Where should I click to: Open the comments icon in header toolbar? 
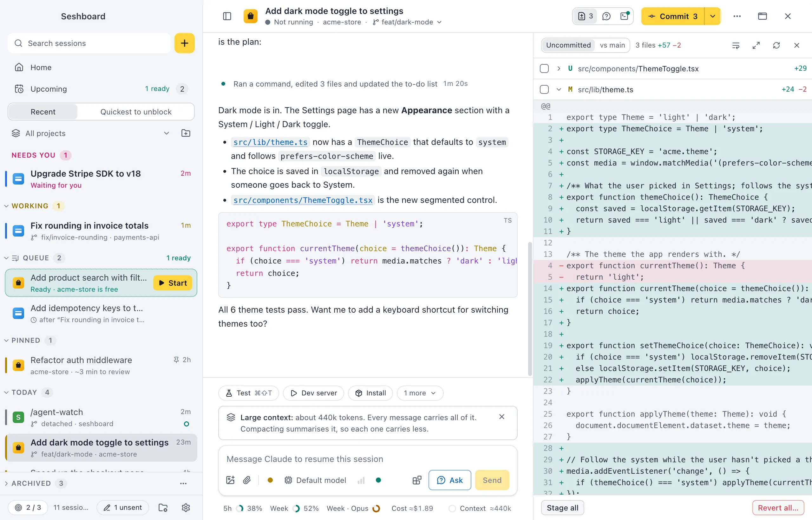pyautogui.click(x=606, y=16)
